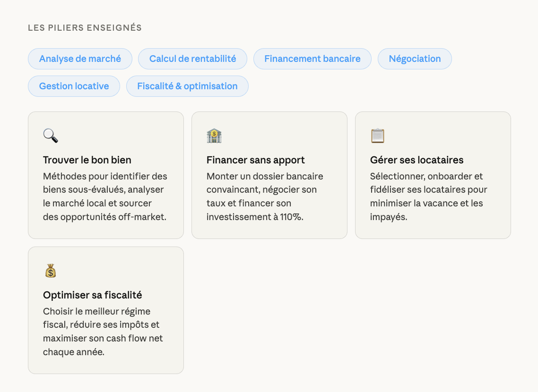538x392 pixels.
Task: Choose the Fiscalité & optimisation tag
Action: click(x=187, y=86)
